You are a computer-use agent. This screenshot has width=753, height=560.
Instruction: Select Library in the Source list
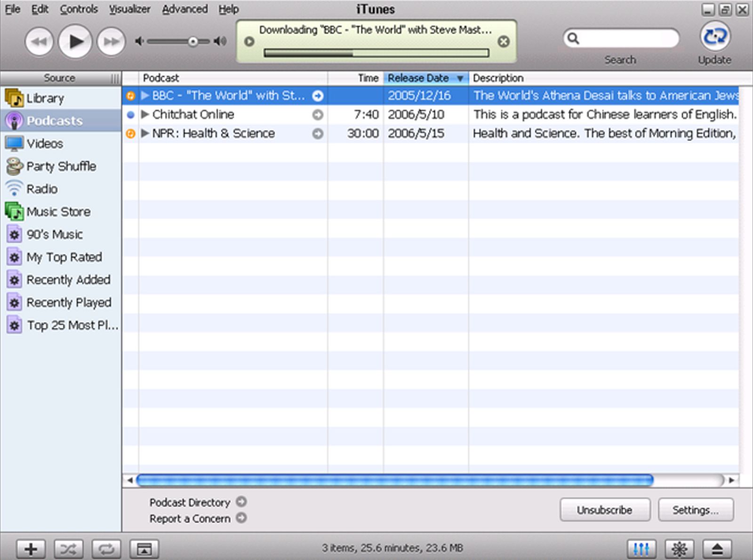[61, 98]
